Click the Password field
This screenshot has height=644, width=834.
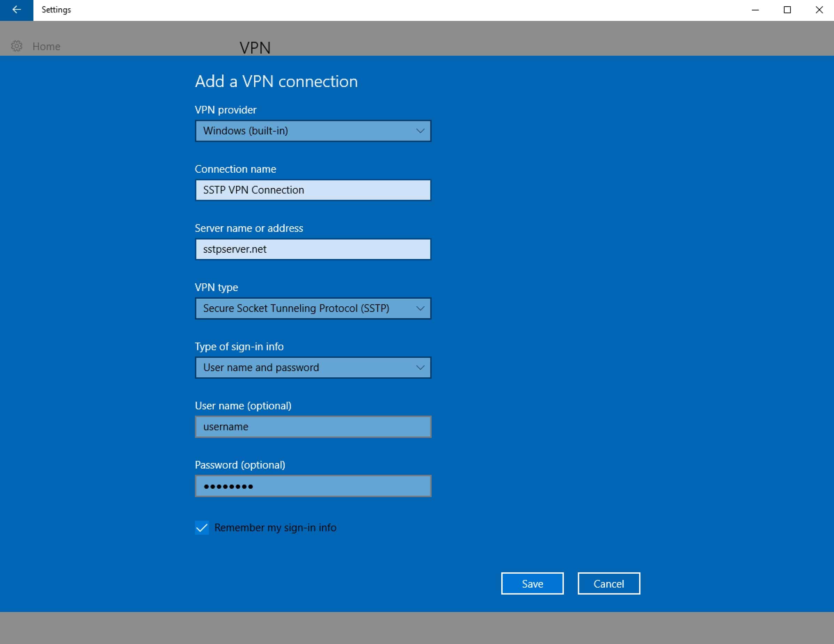click(313, 486)
